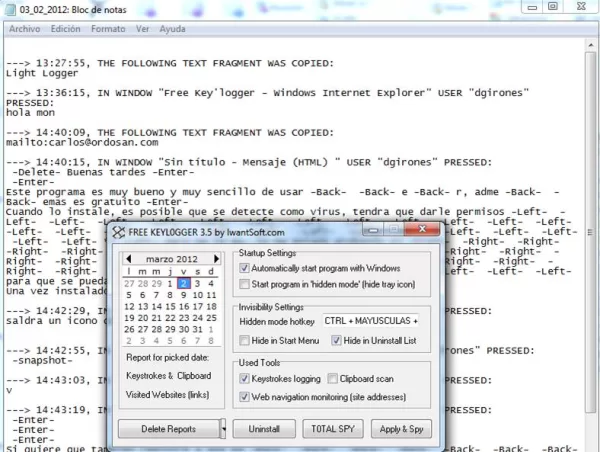Click the Free Keylogger title bar icon

point(119,232)
